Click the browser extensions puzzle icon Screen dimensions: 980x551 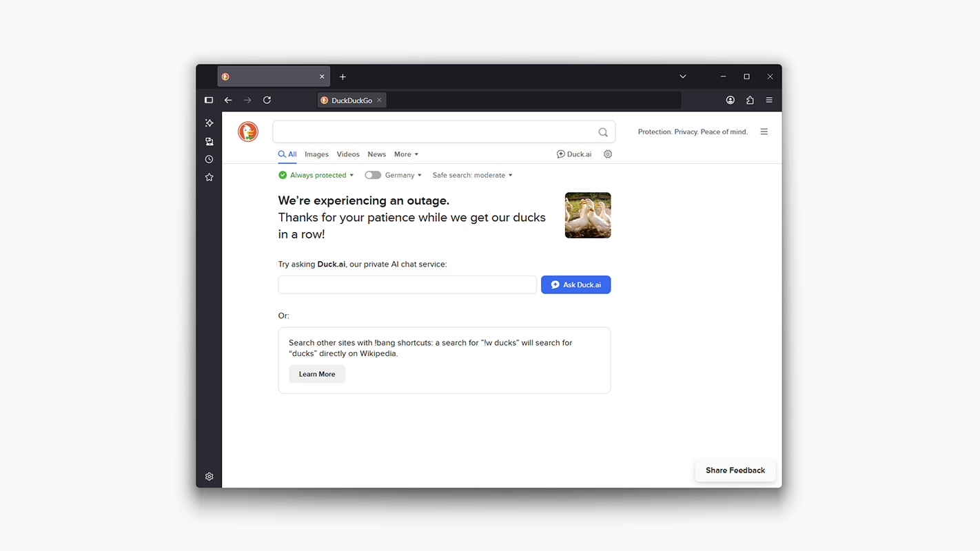[x=750, y=101]
